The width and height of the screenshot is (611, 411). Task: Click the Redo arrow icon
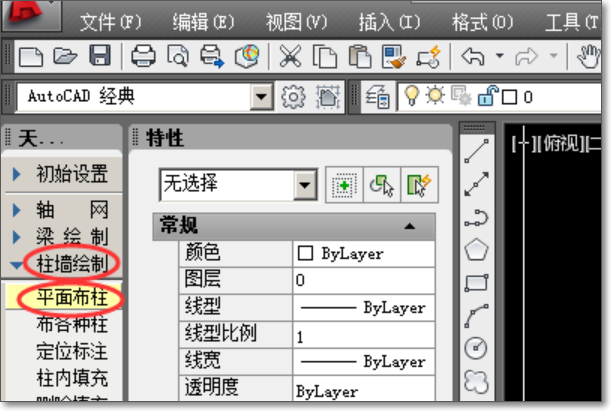tap(526, 57)
